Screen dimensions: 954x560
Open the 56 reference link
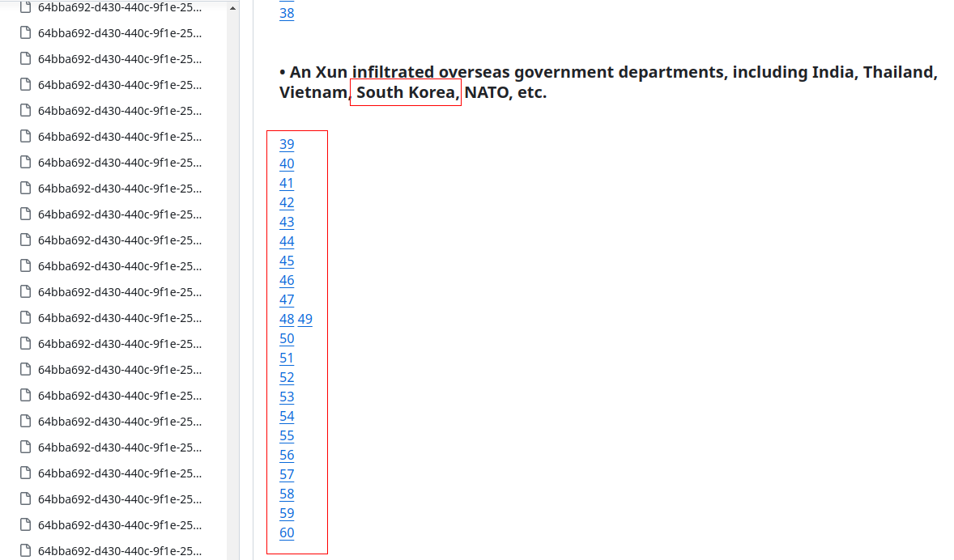tap(287, 456)
